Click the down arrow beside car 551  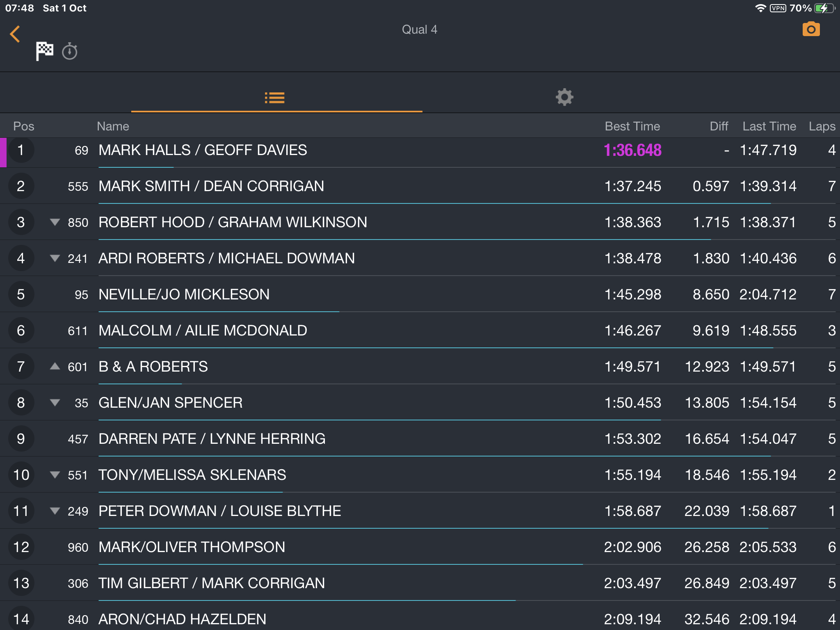point(55,475)
